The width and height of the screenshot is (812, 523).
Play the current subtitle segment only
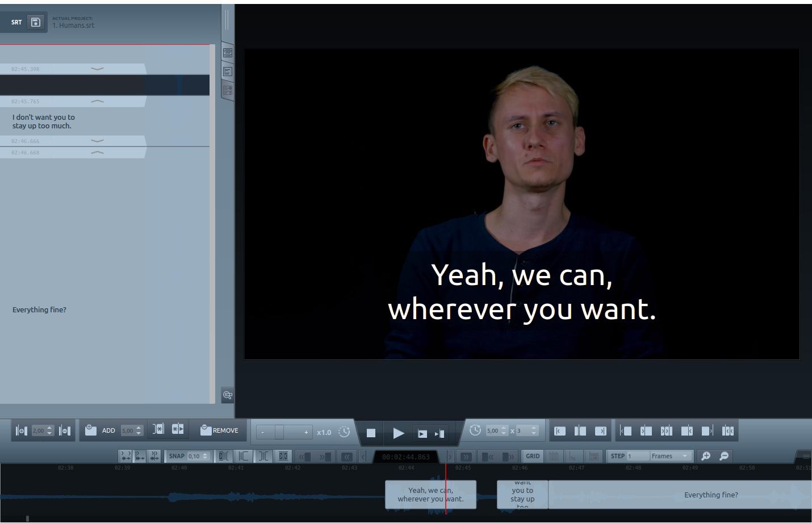pos(422,434)
